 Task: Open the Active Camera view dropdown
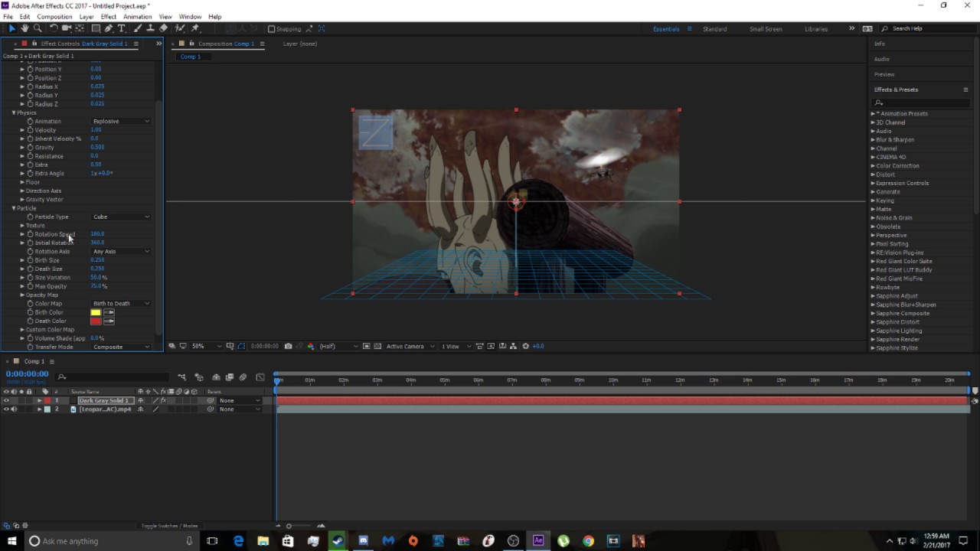[409, 347]
